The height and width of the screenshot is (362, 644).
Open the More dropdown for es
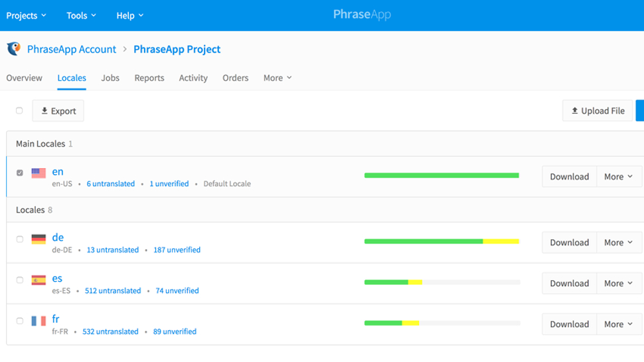pyautogui.click(x=619, y=284)
